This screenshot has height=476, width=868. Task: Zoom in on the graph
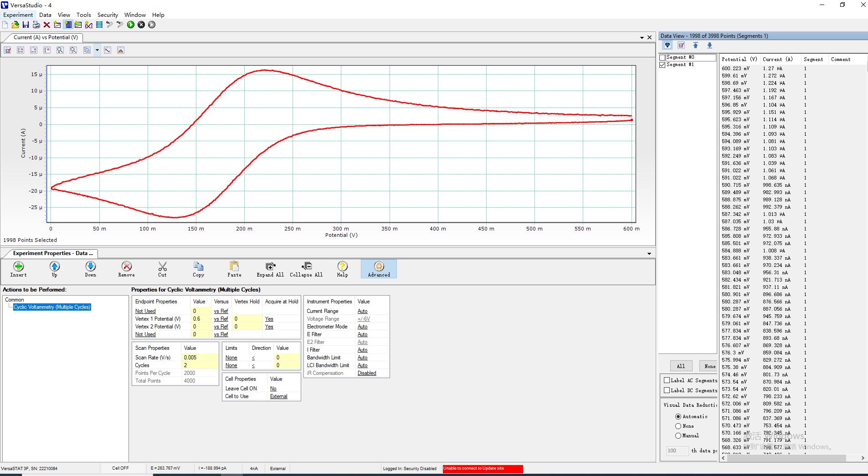coord(60,50)
